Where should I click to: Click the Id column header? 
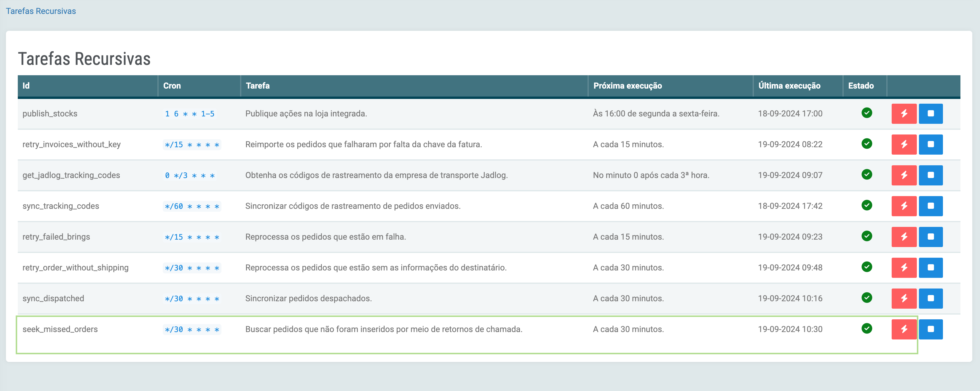click(x=88, y=86)
